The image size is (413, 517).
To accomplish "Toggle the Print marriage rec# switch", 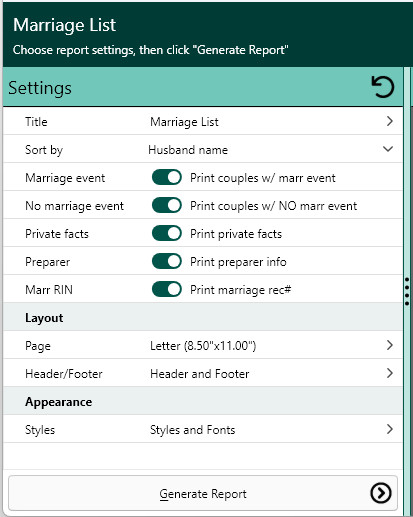I will [x=167, y=289].
